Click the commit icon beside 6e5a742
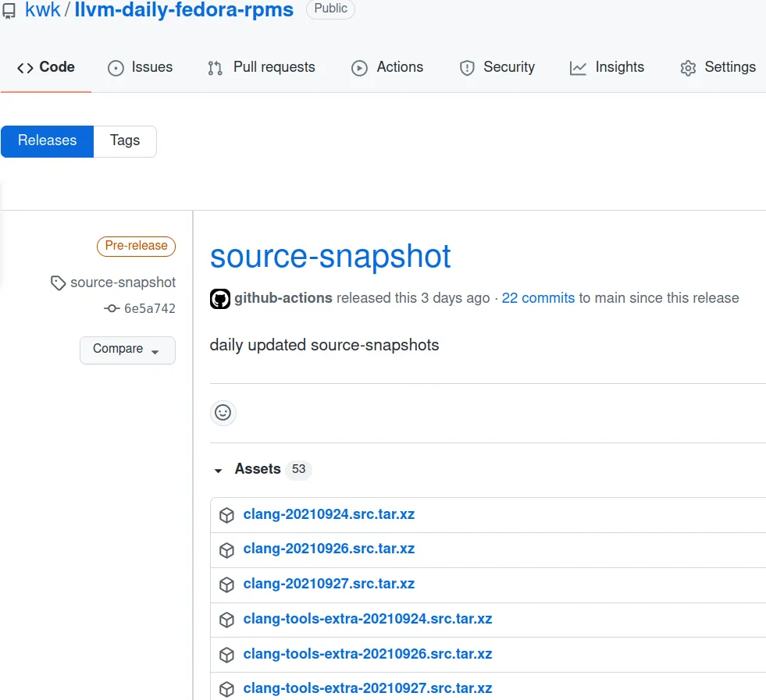The width and height of the screenshot is (766, 700). pos(112,308)
